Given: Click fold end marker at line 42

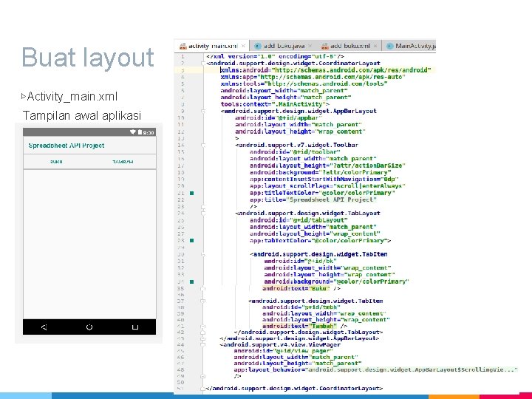Looking at the screenshot, I should click(x=203, y=332).
